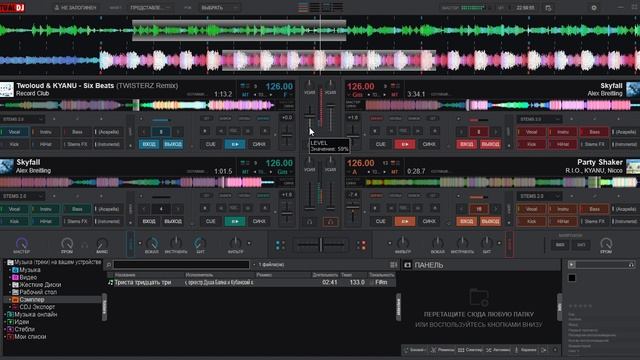Open the STEMS 2.0 dropdown on the Six Beats deck
The image size is (640, 360).
pos(22,119)
